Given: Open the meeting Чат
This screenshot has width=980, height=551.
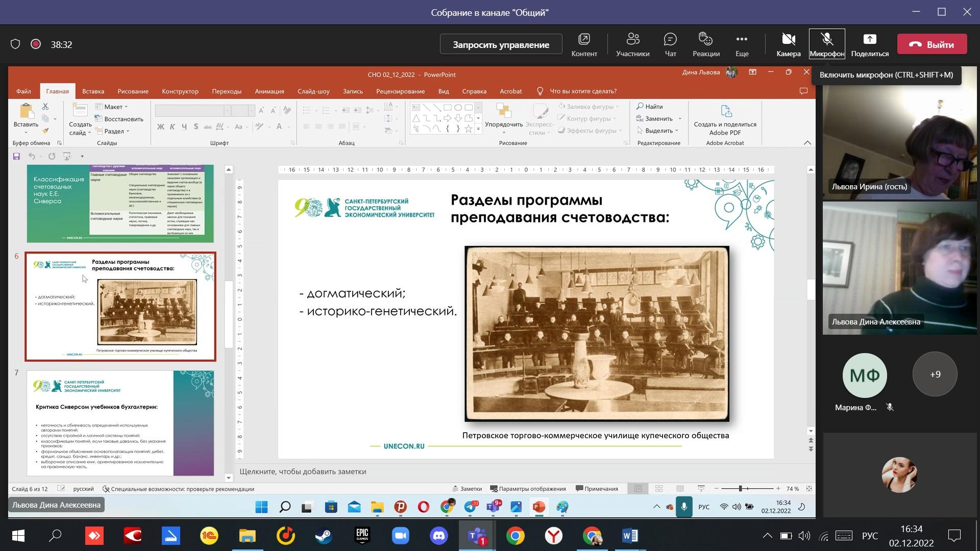Looking at the screenshot, I should [670, 44].
